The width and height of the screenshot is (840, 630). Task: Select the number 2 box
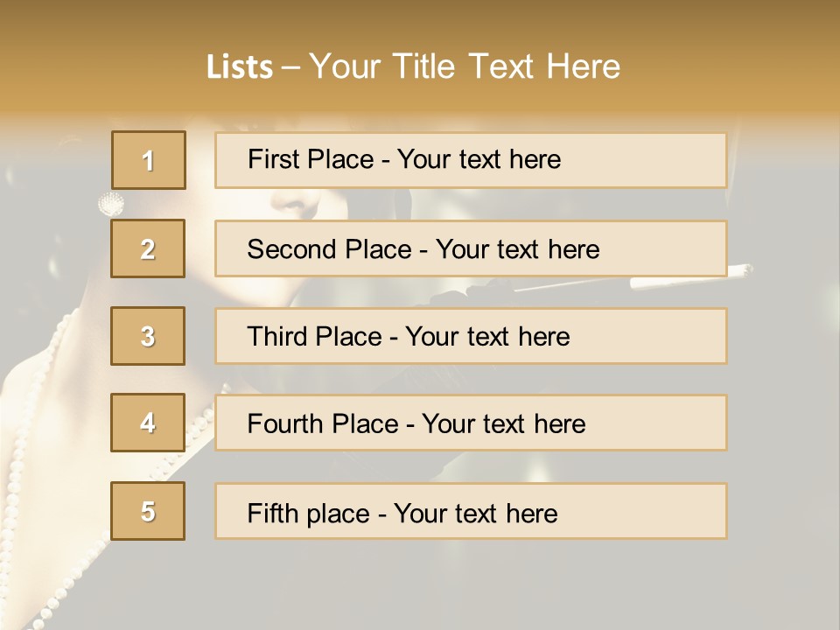pos(148,248)
